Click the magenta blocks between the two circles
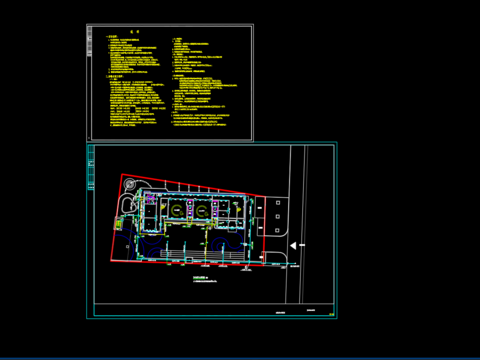Screen dimensions: 480x360 190,208
